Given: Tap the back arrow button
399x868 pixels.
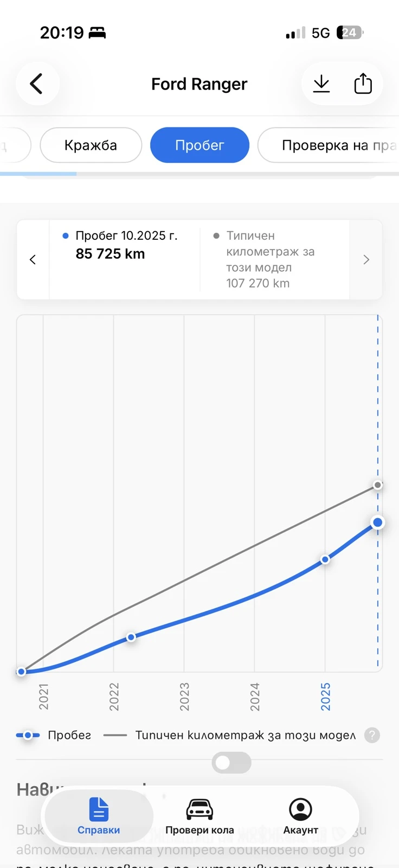Looking at the screenshot, I should point(37,84).
